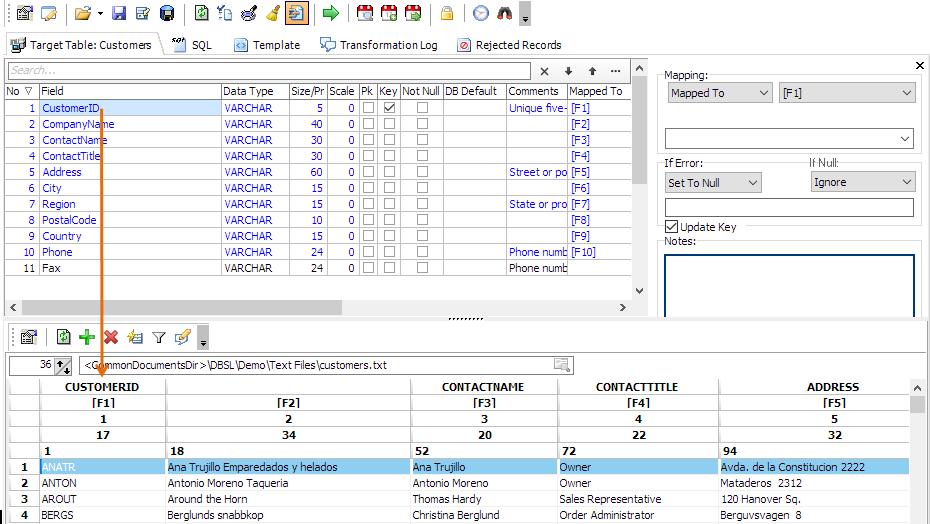Open the If Null Ignore dropdown

click(862, 182)
